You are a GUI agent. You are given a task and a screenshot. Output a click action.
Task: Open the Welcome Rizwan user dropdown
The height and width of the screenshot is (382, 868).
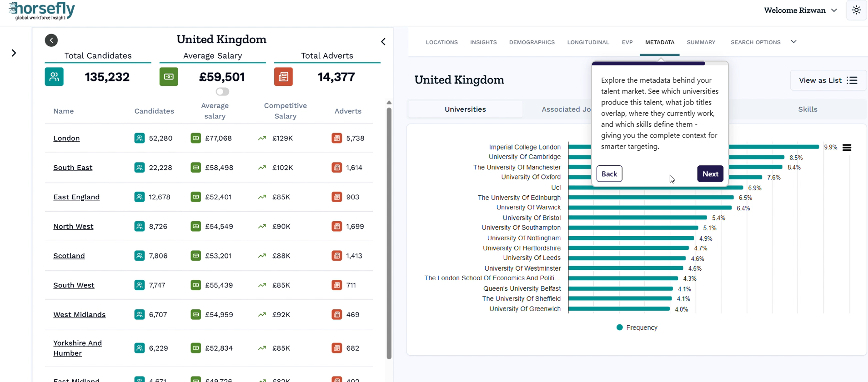pos(800,10)
